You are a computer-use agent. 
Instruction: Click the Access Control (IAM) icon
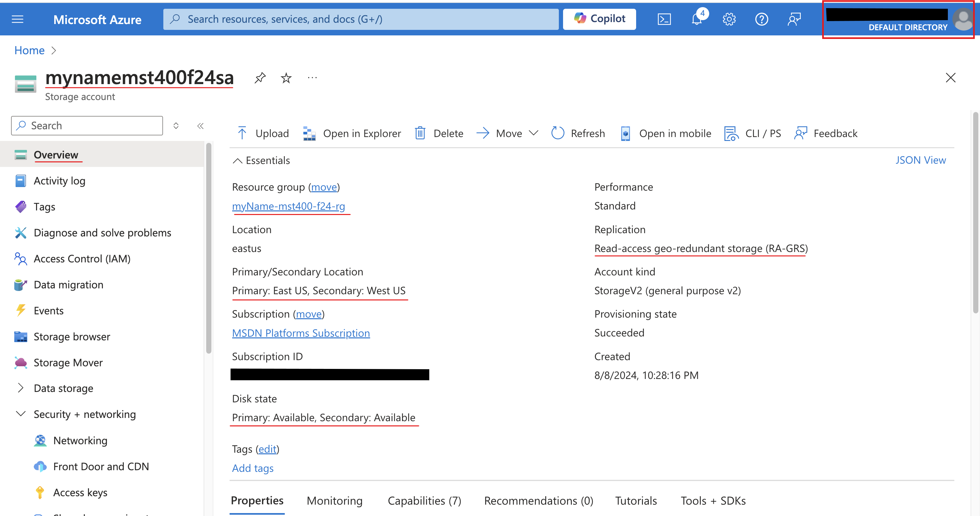pos(20,259)
